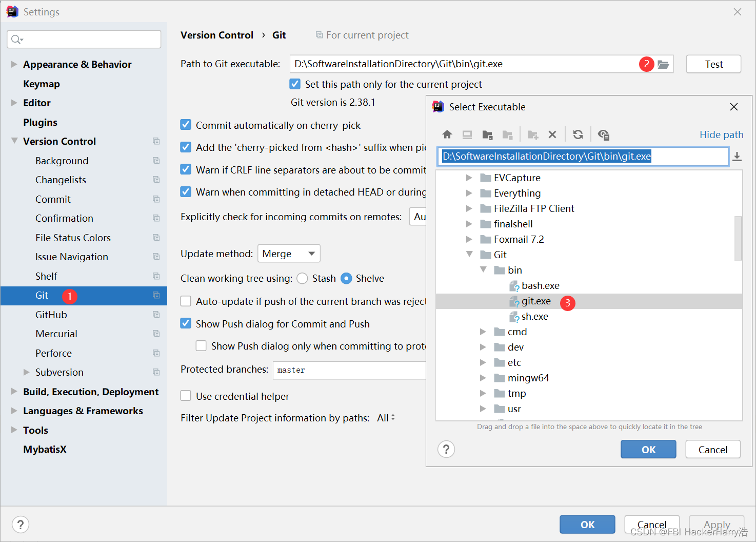Click the Settings window OK button

click(x=587, y=525)
